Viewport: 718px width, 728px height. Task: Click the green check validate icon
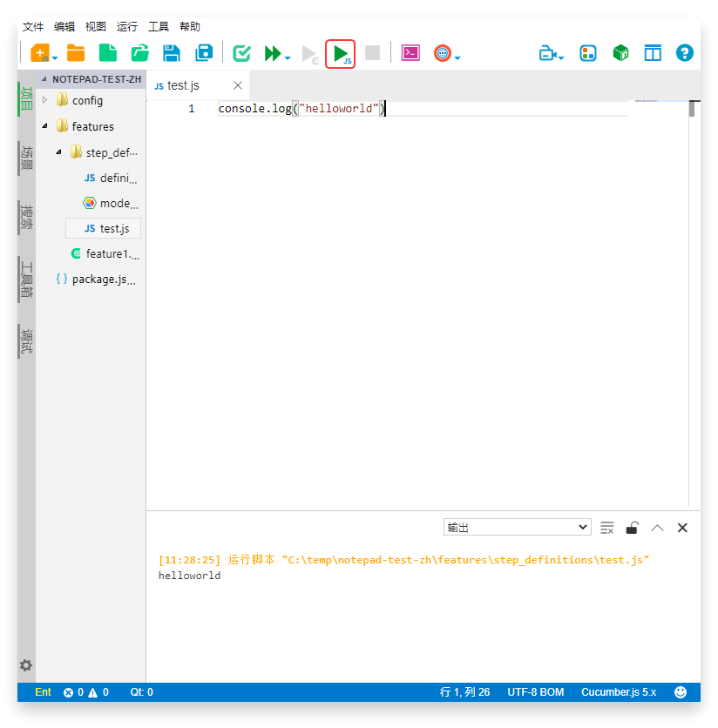(x=241, y=53)
